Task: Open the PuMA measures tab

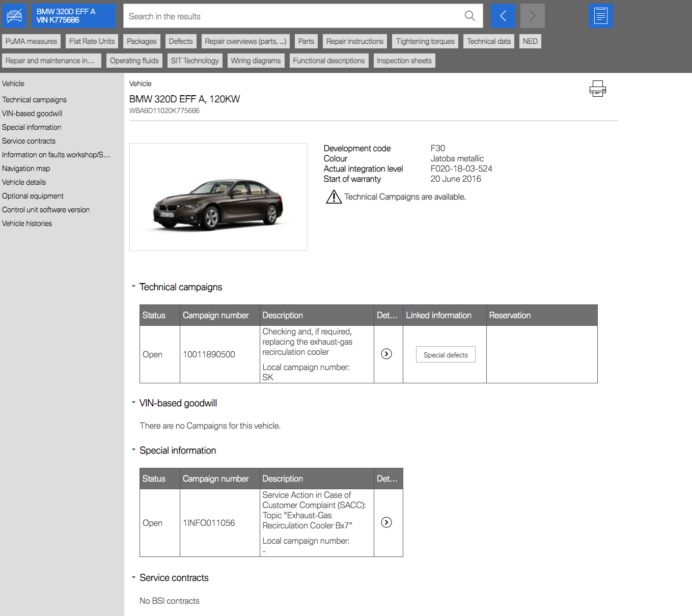Action: (31, 41)
